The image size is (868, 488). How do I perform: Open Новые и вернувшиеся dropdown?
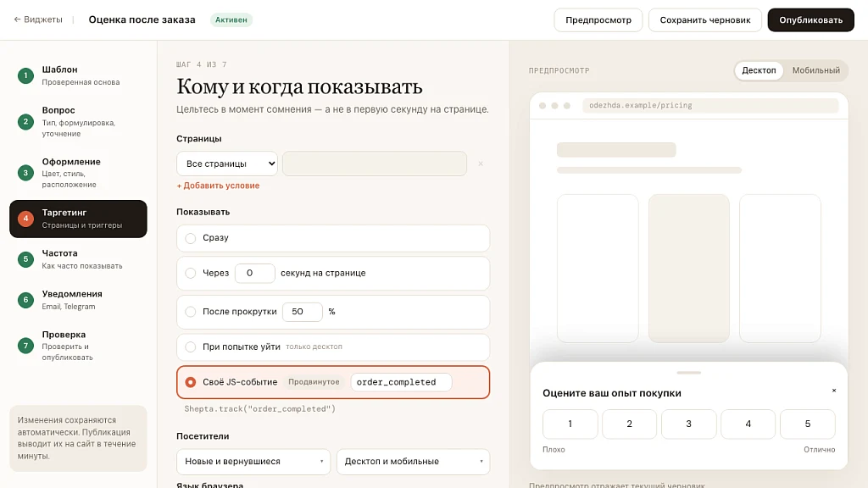coord(253,462)
